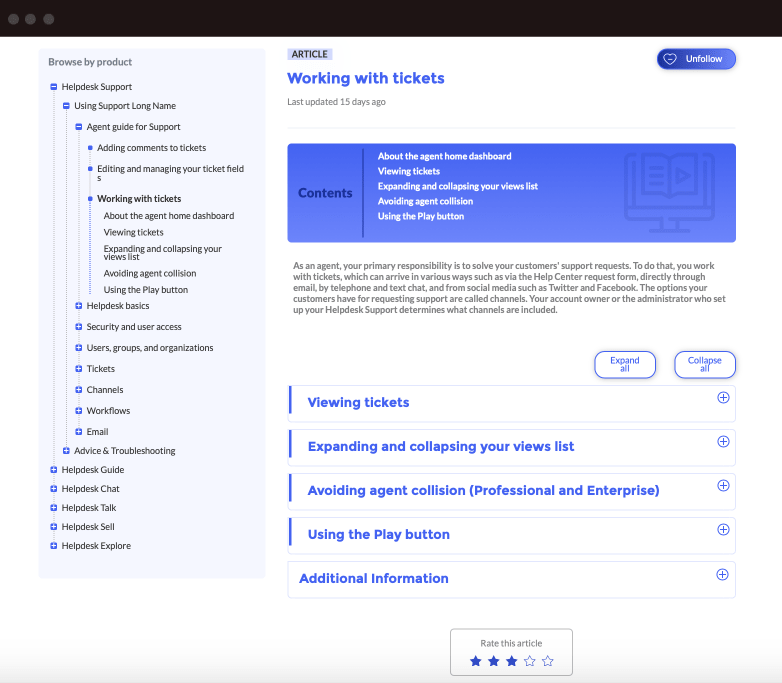The image size is (782, 683).
Task: Click plus icon on Additional Information section
Action: (x=722, y=574)
